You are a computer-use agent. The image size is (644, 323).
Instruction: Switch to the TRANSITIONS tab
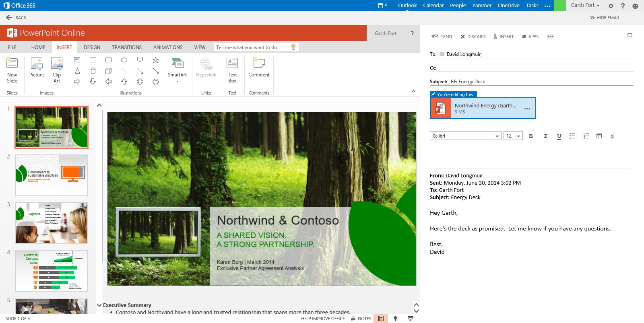tap(127, 47)
